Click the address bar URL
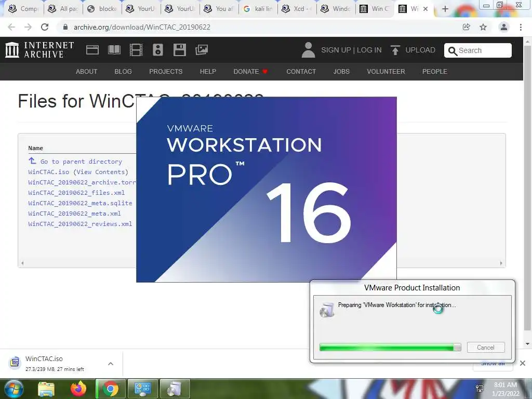This screenshot has width=532, height=399. point(142,27)
